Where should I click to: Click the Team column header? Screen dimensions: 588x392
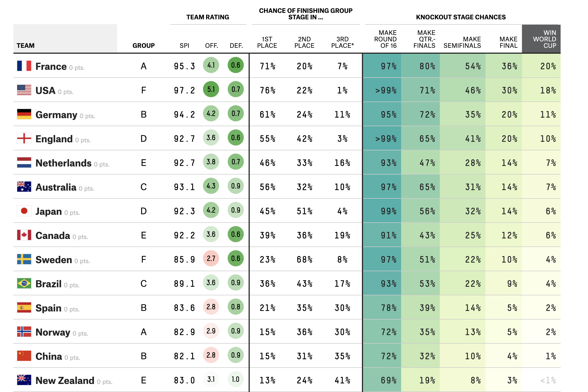(26, 46)
